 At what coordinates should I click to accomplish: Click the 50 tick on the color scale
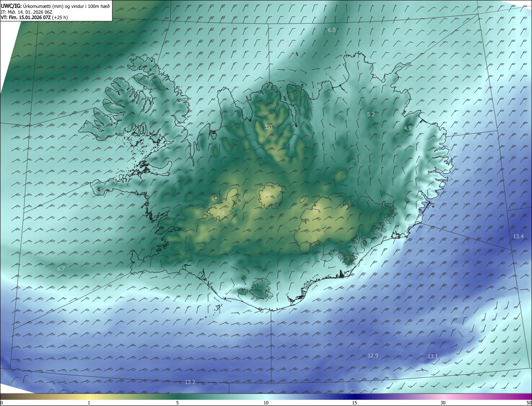point(529,403)
